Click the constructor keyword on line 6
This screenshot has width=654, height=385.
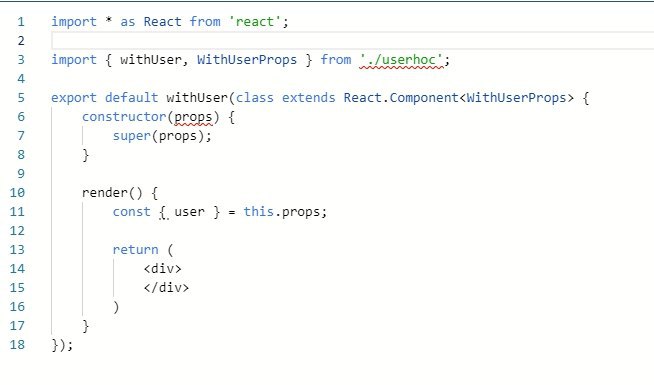pos(124,117)
